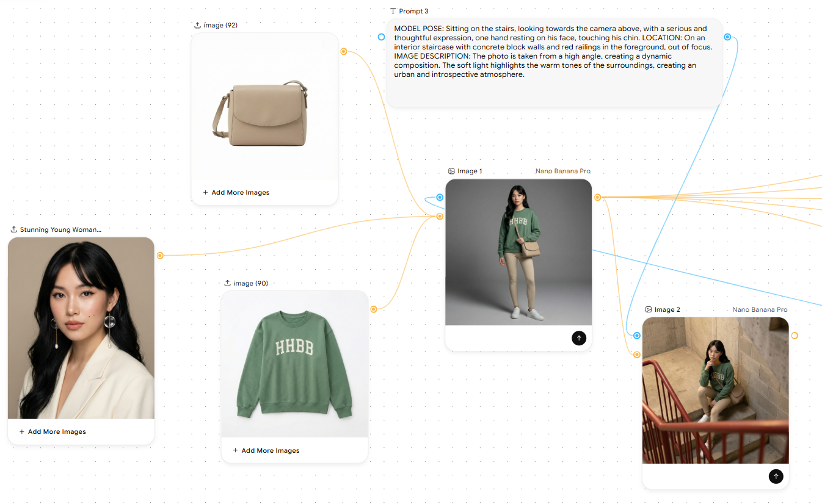Click the image icon beside Image 2 title
Viewport: 822px width, 504px height.
[x=649, y=310]
